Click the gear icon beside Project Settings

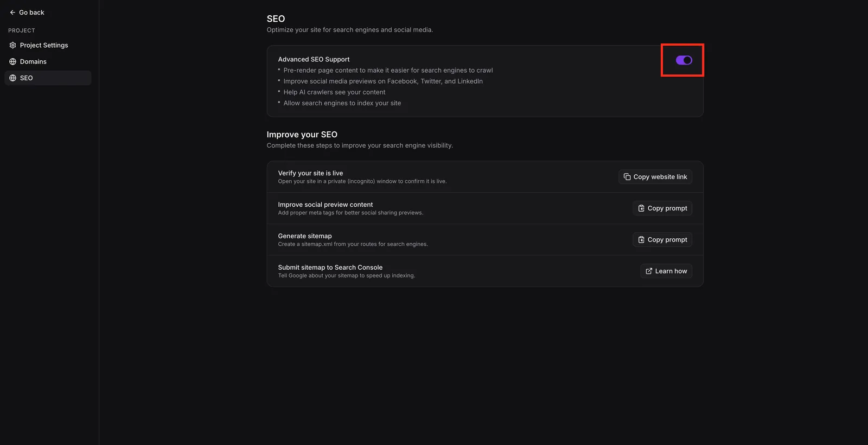pos(12,45)
